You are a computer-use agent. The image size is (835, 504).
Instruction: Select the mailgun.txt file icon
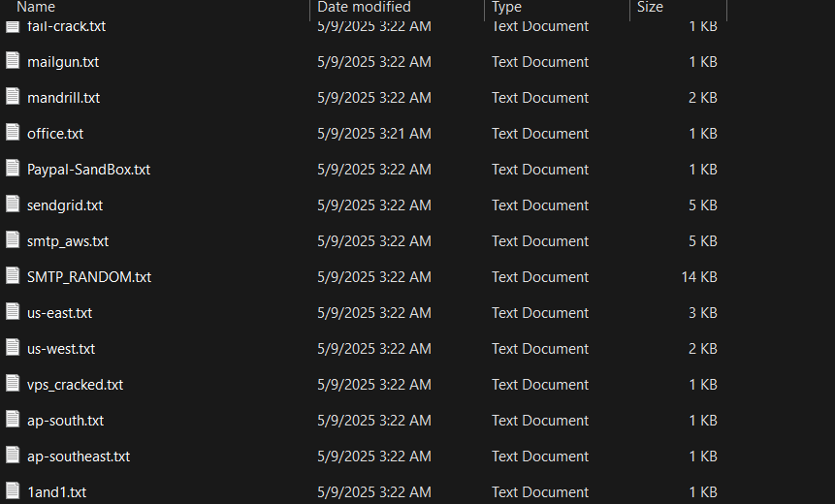[13, 61]
